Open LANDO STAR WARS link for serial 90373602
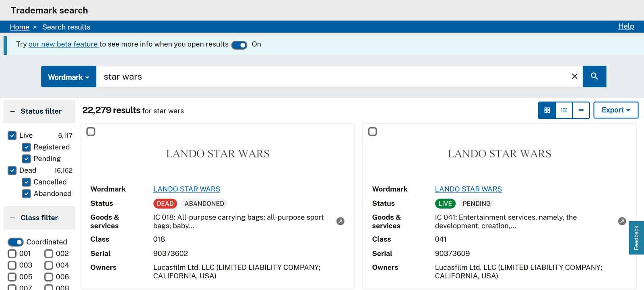Viewport: 644px width, 290px height. coord(187,189)
